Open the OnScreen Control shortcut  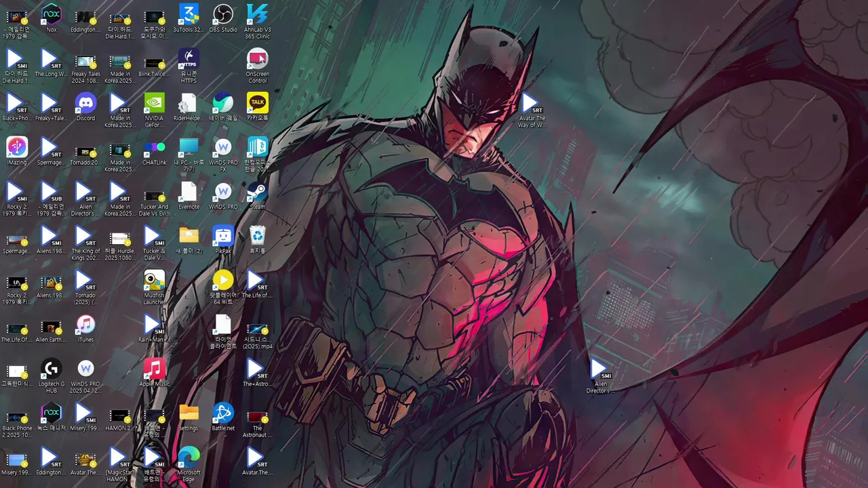258,66
